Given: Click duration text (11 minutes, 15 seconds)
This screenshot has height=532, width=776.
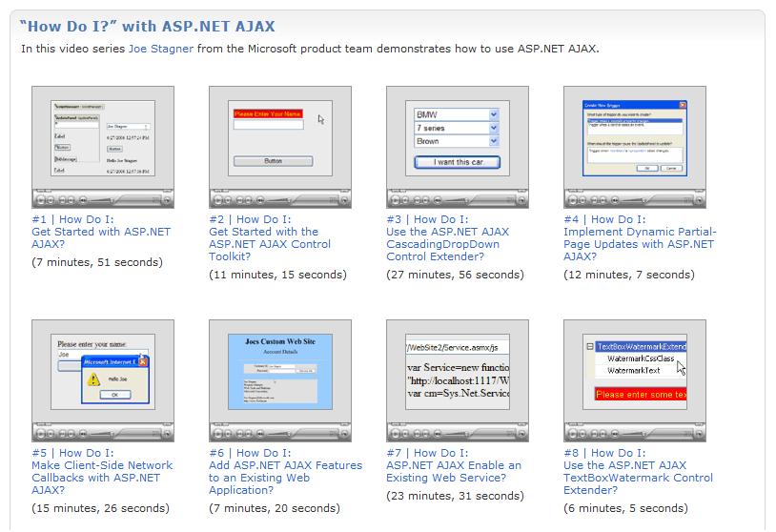Looking at the screenshot, I should pyautogui.click(x=277, y=275).
